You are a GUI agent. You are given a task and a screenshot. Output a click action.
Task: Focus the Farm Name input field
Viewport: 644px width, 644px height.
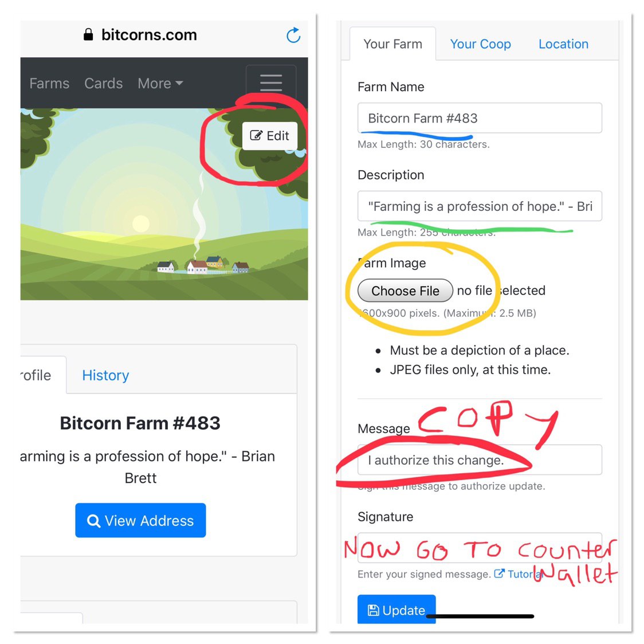(x=480, y=118)
